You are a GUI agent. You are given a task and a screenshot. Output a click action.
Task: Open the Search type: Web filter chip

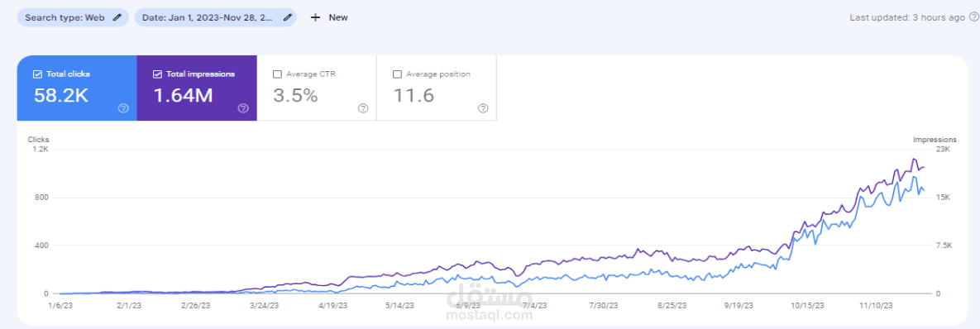(73, 17)
